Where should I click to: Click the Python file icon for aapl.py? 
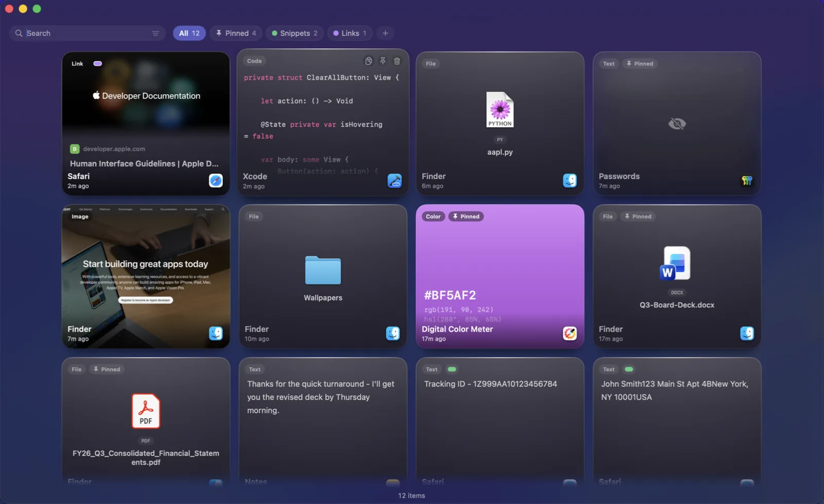point(500,110)
